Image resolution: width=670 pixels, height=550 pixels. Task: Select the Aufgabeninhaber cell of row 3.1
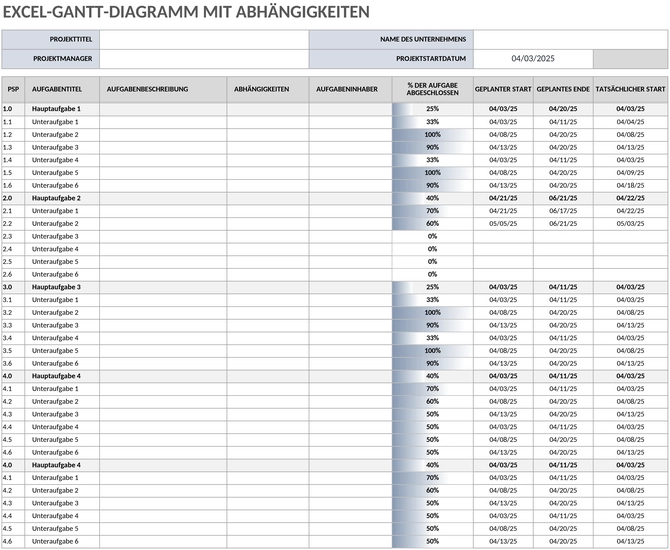350,300
